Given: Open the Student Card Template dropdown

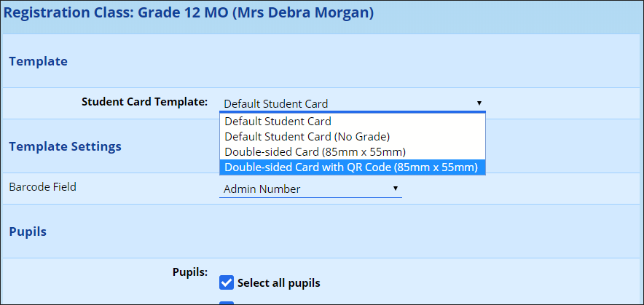Looking at the screenshot, I should click(x=351, y=103).
